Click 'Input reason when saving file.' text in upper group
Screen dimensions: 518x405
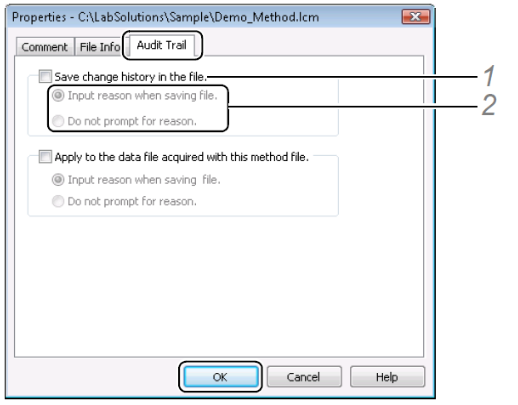[143, 96]
